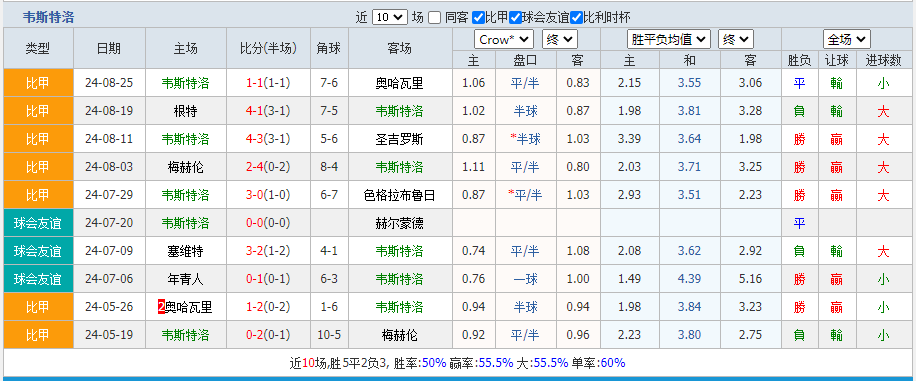This screenshot has height=381, width=916.
Task: Click the 0-1 score at 年青人
Action: [x=254, y=279]
